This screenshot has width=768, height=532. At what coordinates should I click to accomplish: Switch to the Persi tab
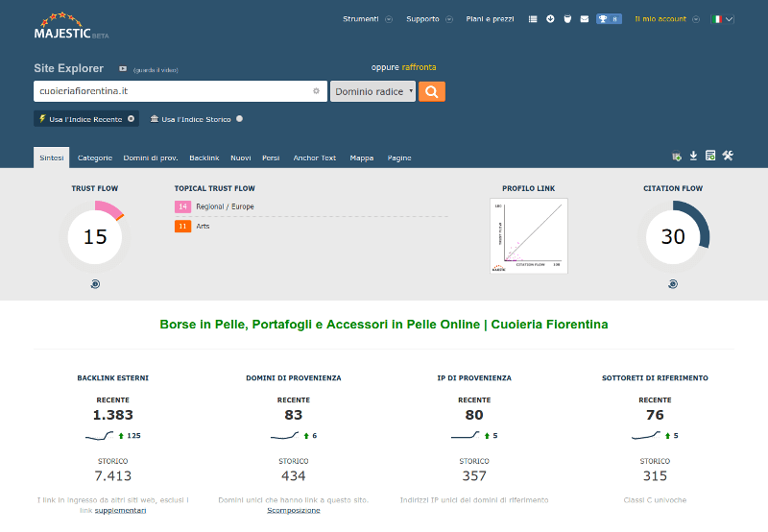271,157
